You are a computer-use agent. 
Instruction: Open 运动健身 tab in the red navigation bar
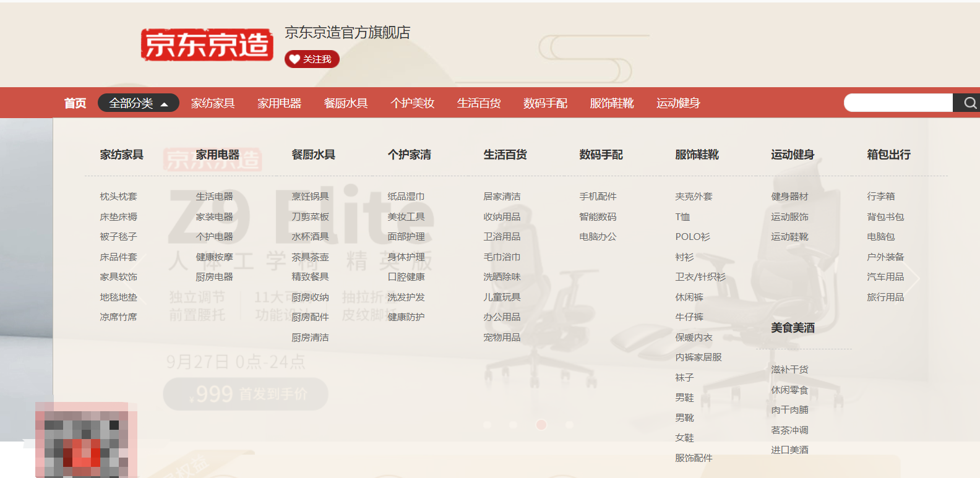pyautogui.click(x=679, y=103)
